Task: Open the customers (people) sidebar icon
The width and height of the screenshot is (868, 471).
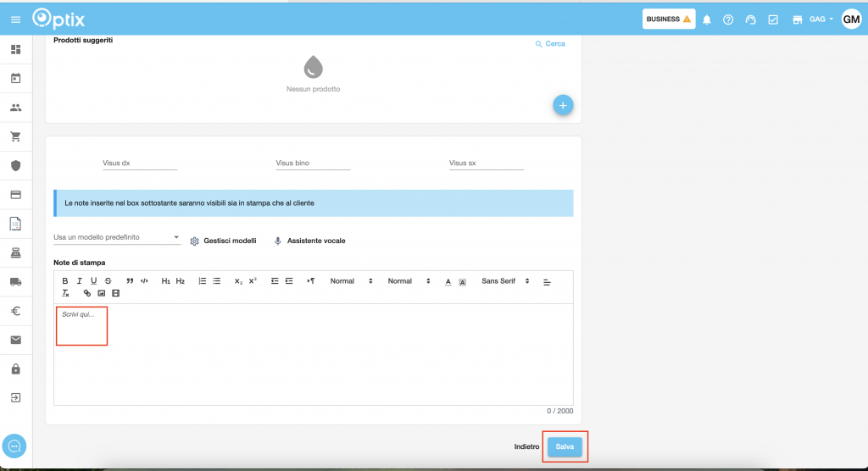Action: pos(15,108)
